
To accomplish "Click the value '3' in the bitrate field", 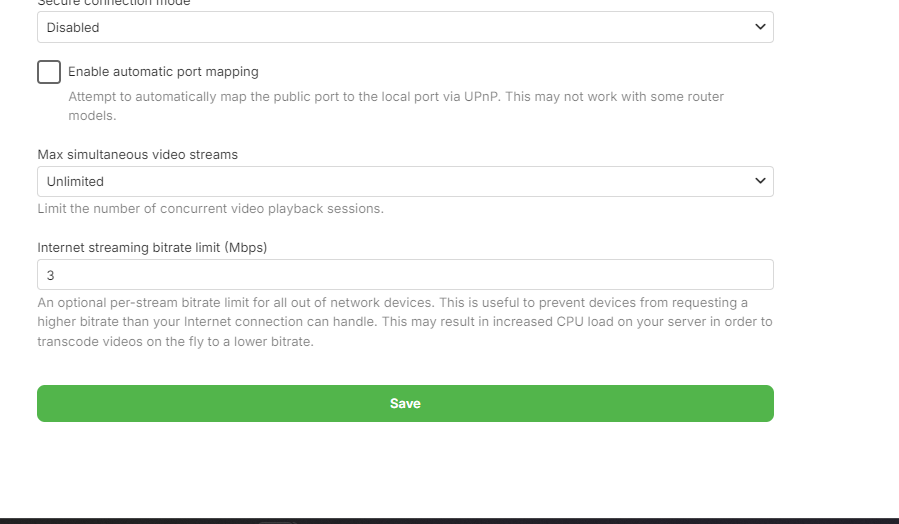I will pos(50,275).
